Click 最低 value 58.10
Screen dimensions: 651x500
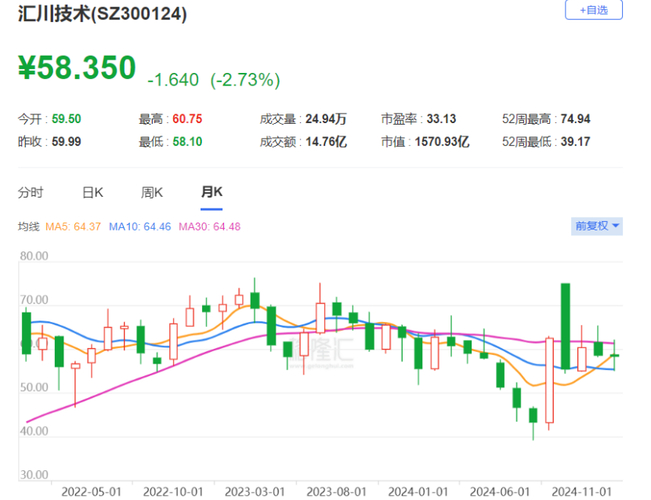[187, 142]
